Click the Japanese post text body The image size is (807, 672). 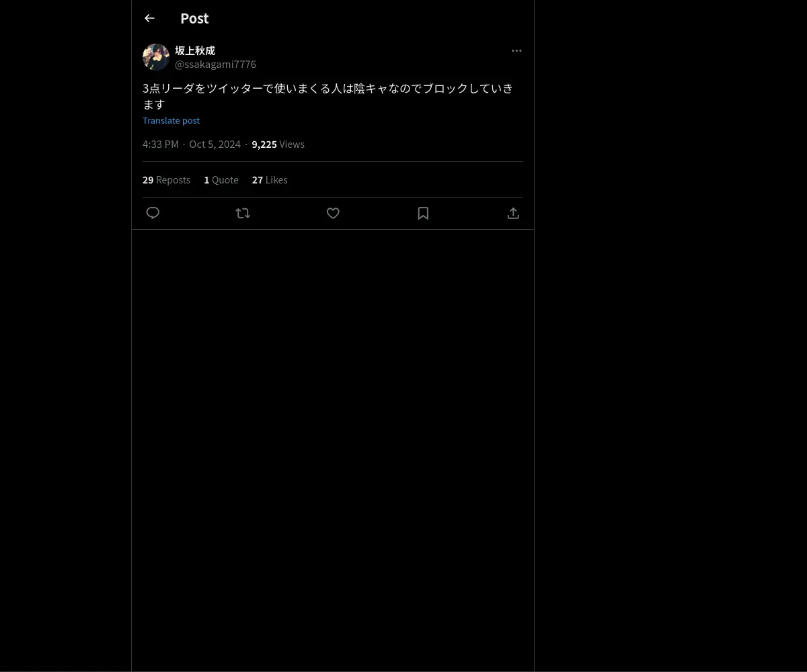[x=328, y=96]
